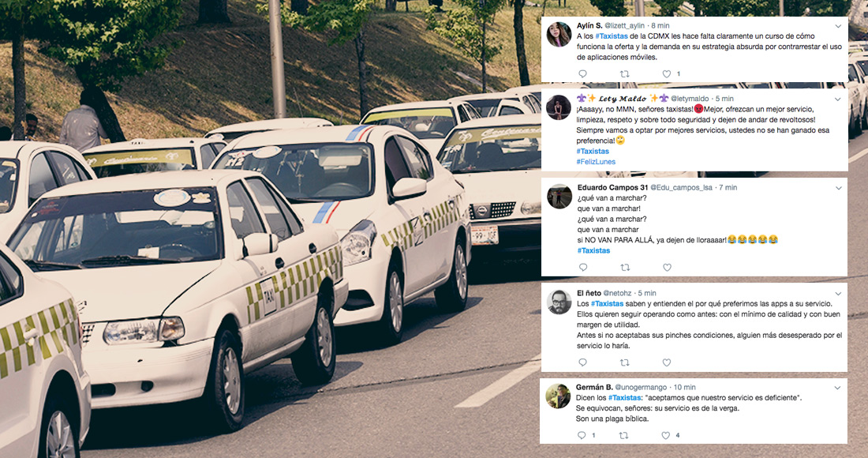Reply to Aylín S.'s tweet
This screenshot has height=458, width=868.
582,73
